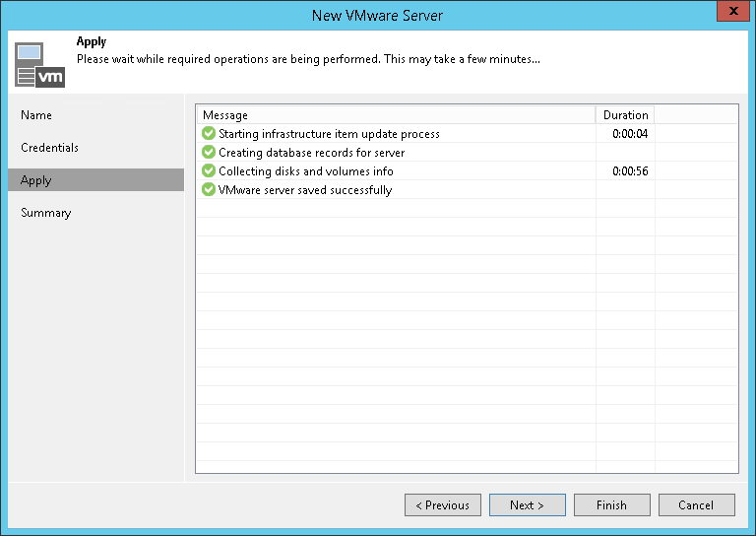Sort by the Duration column header
This screenshot has height=536, width=756.
pyautogui.click(x=625, y=115)
